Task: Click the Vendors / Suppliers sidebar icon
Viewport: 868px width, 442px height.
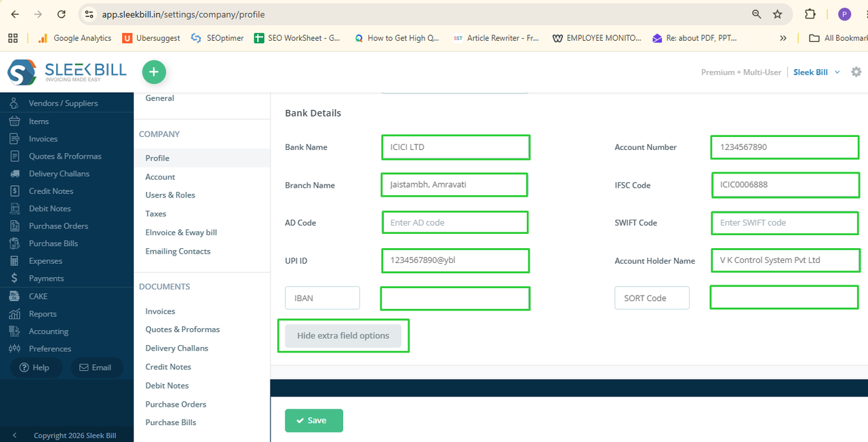Action: coord(14,103)
